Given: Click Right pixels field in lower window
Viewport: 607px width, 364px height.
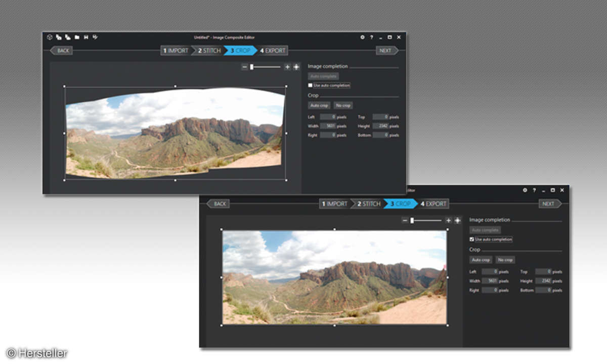Looking at the screenshot, I should [490, 290].
